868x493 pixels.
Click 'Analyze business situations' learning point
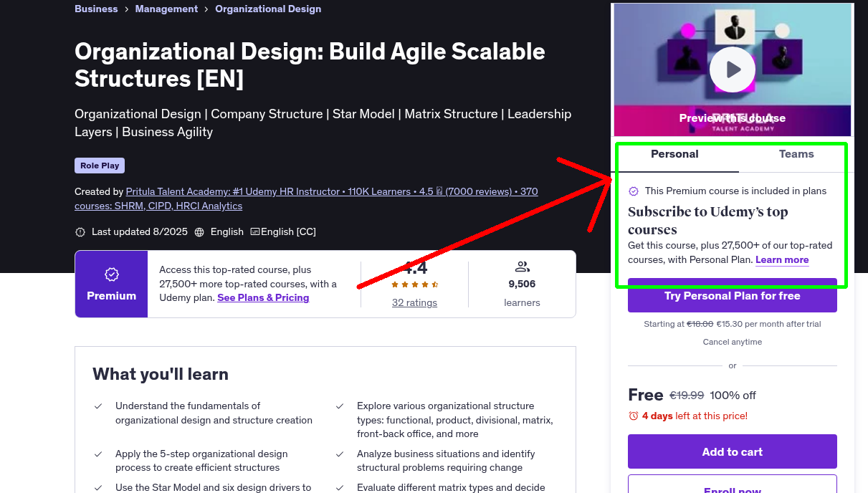point(446,461)
